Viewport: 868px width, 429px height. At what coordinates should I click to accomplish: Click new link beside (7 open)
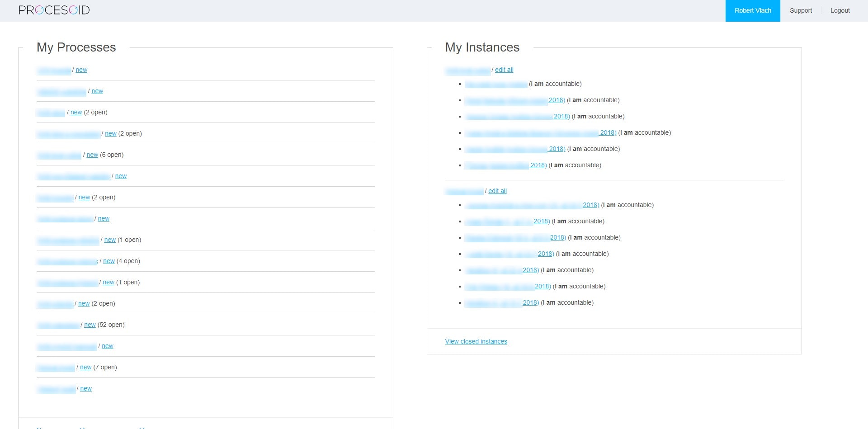[86, 367]
